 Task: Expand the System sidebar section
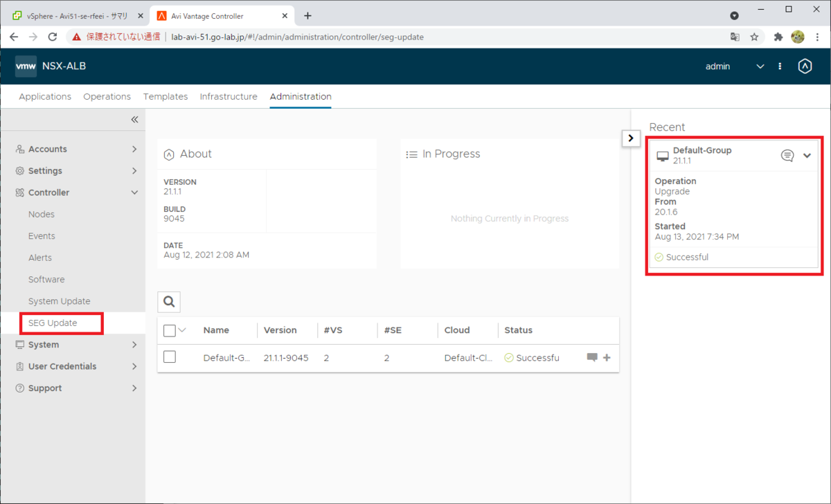[x=73, y=345]
